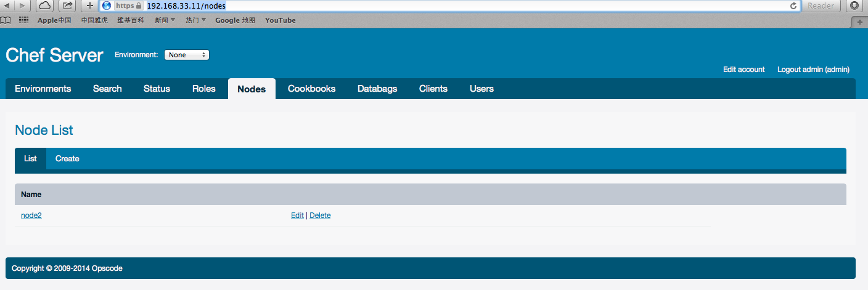
Task: Switch to the Cookbooks tab
Action: [312, 89]
